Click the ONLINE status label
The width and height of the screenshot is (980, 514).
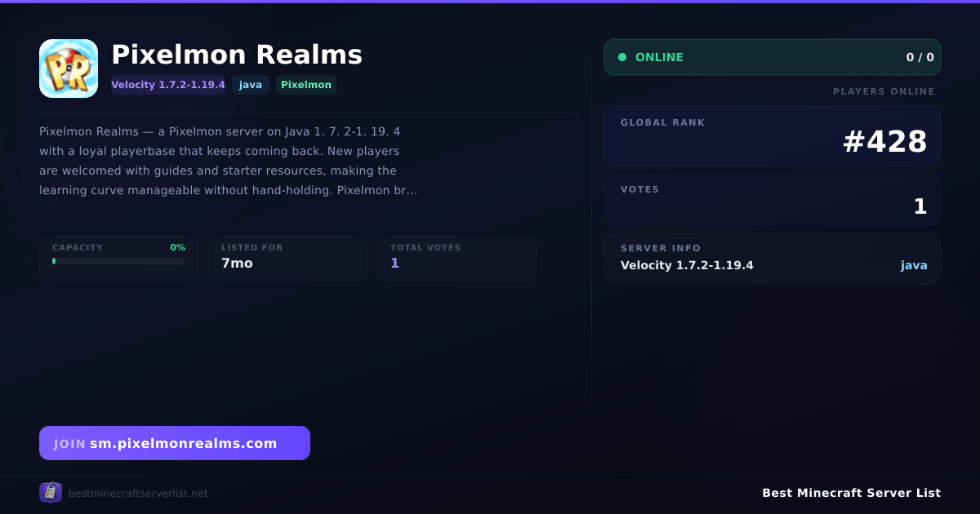click(659, 57)
